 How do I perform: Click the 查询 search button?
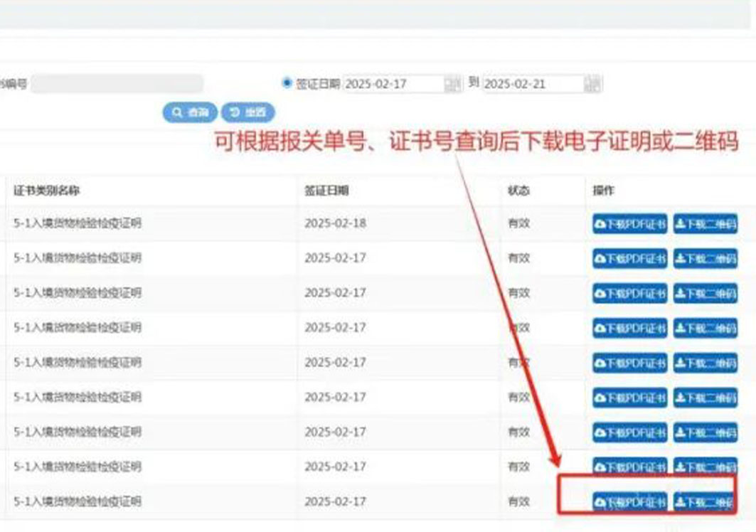[x=191, y=112]
